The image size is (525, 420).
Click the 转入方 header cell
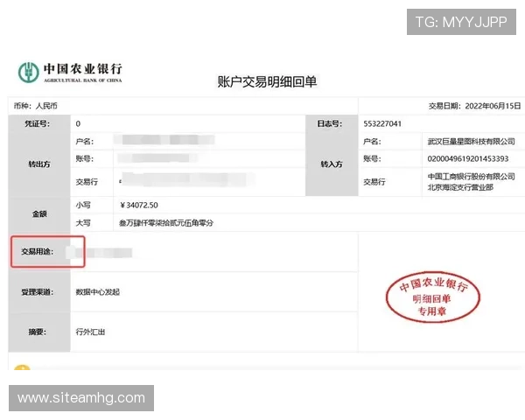click(x=332, y=164)
